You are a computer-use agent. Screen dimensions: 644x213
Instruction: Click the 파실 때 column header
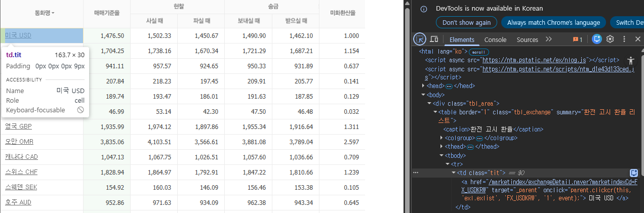pyautogui.click(x=201, y=21)
